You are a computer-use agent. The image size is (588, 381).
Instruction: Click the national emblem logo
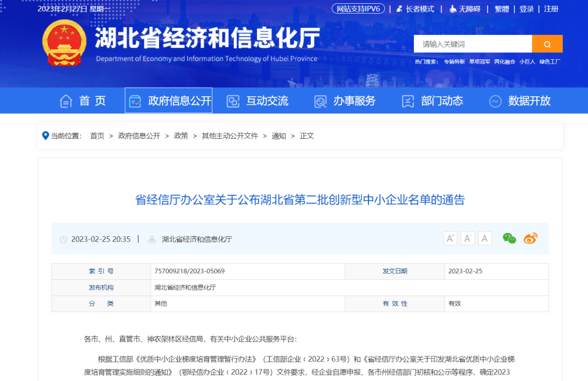64,42
